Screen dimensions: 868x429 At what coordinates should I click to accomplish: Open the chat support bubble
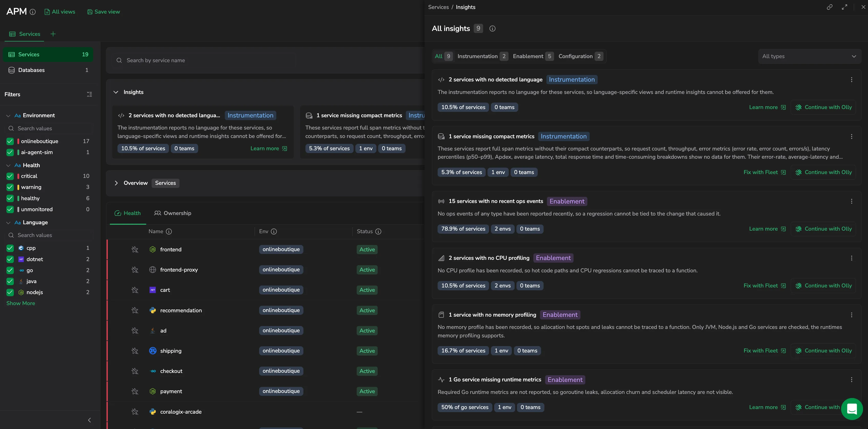[852, 409]
